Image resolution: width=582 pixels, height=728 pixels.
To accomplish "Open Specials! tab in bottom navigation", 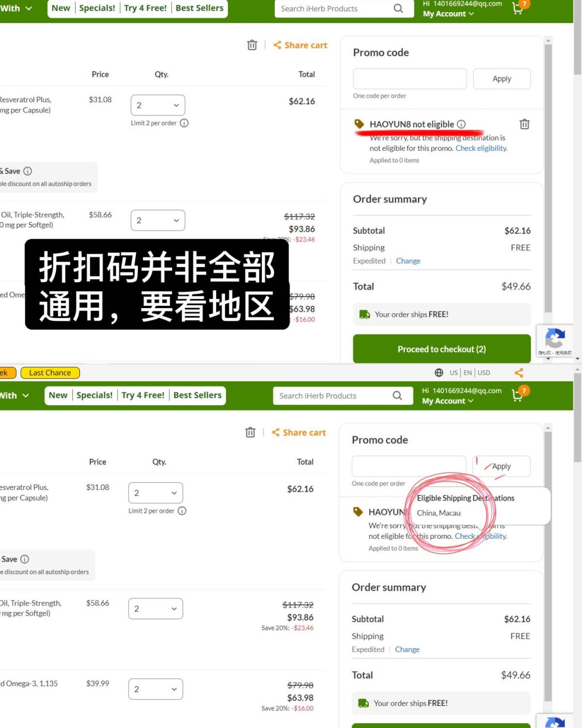I will click(95, 395).
